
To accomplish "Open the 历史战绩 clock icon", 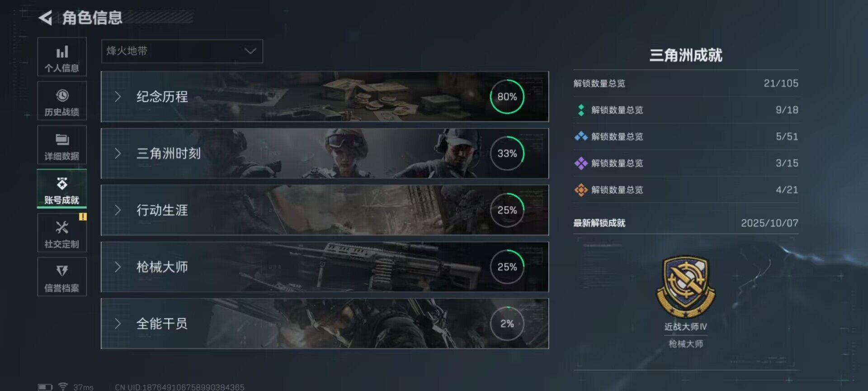I will pyautogui.click(x=62, y=95).
